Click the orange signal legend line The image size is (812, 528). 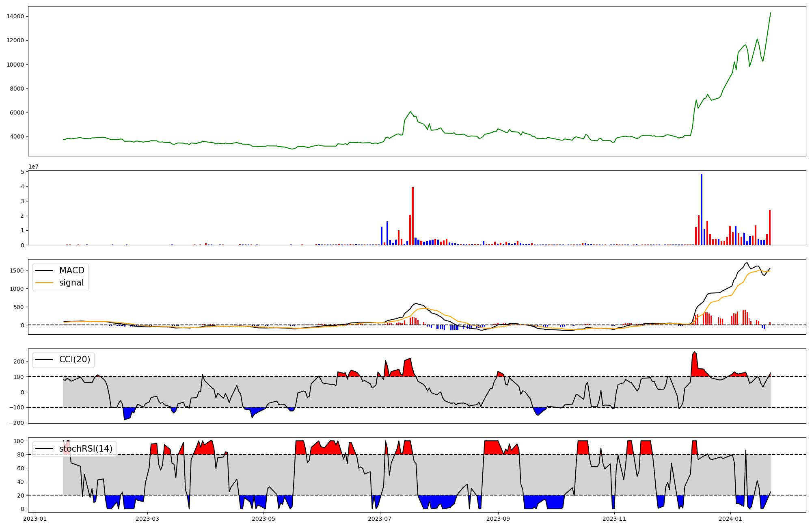pos(44,283)
